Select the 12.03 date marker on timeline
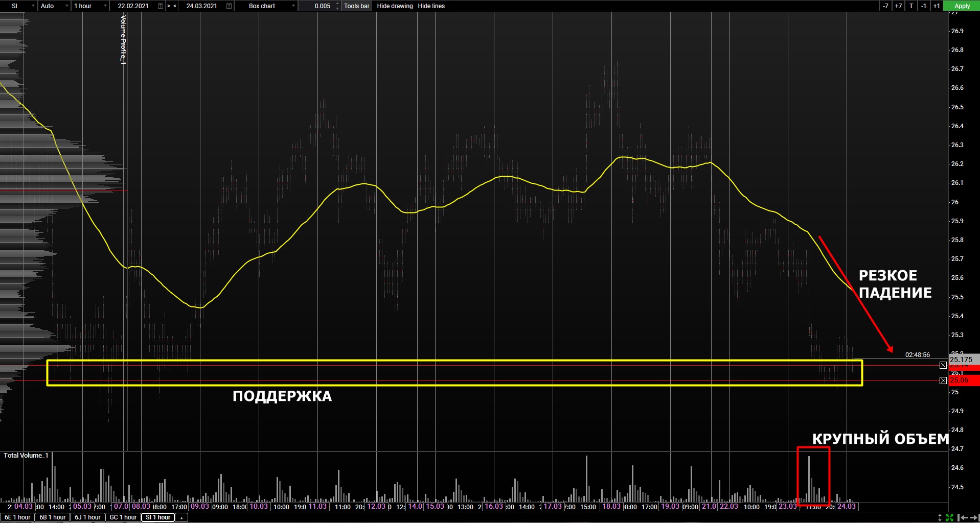Viewport: 980px width, 523px height. (x=376, y=506)
